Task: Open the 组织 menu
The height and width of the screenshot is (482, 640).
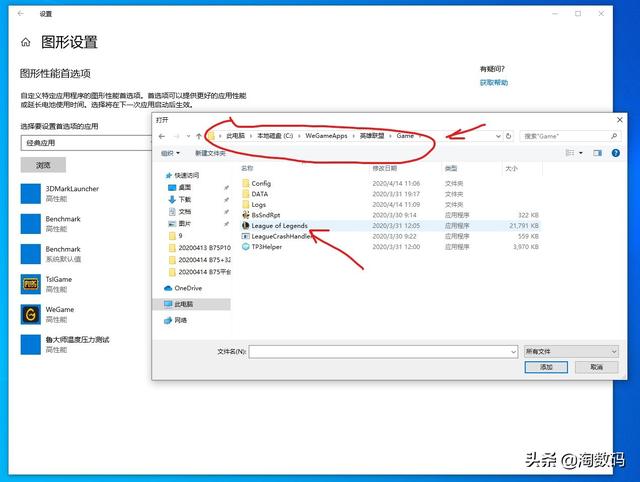Action: [x=170, y=153]
